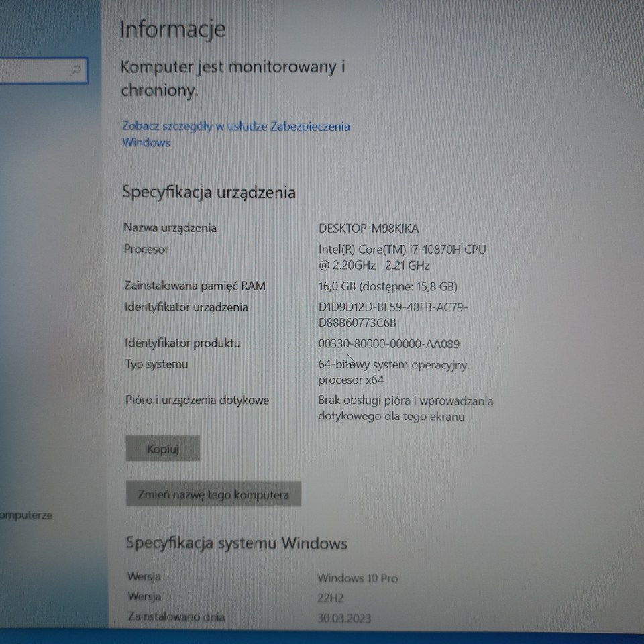
Task: Click Identyfikator produktu label
Action: coord(182,343)
